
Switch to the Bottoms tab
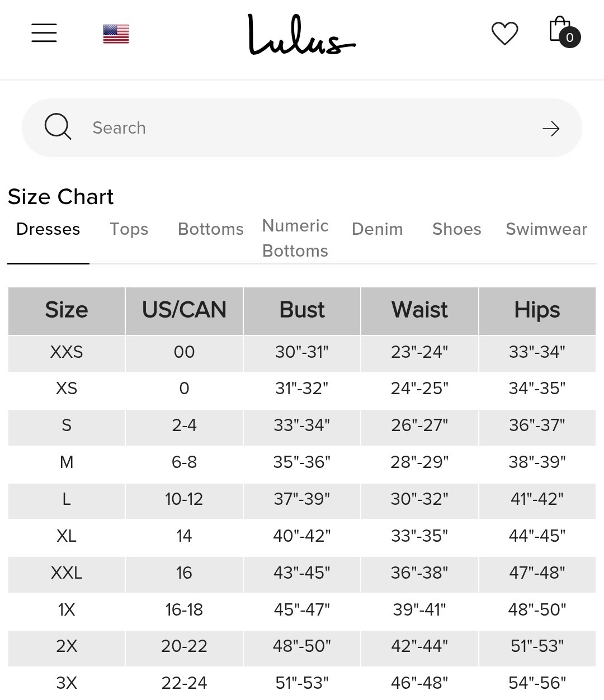pos(211,229)
